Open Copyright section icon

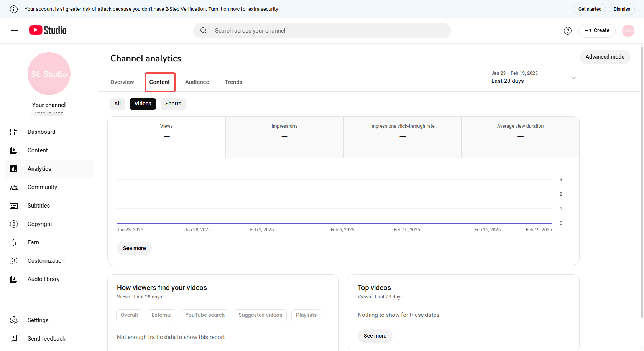[14, 224]
